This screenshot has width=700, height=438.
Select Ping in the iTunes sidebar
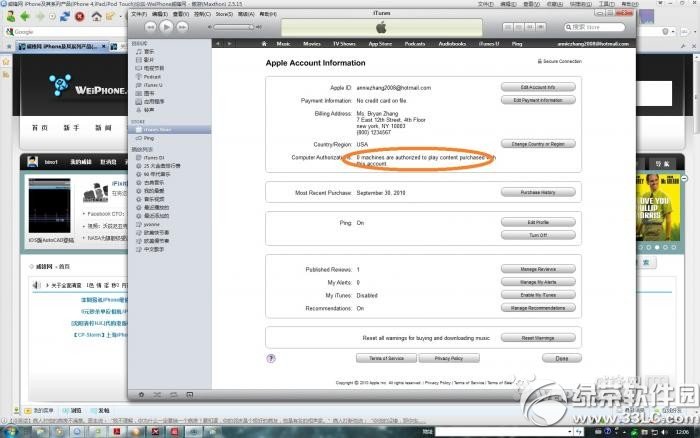coord(149,138)
